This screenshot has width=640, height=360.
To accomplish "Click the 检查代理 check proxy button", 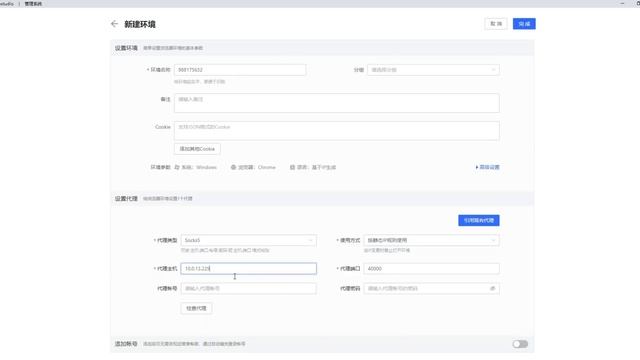I will click(196, 308).
